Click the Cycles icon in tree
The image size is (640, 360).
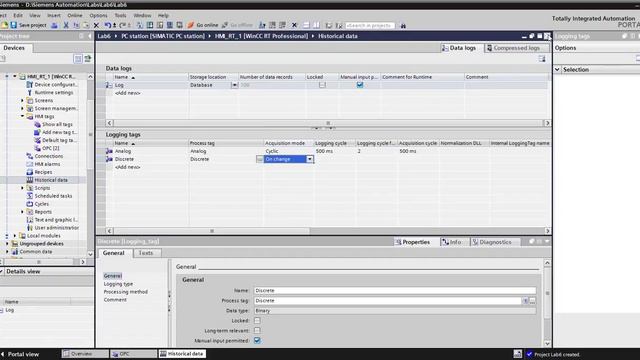(29, 204)
